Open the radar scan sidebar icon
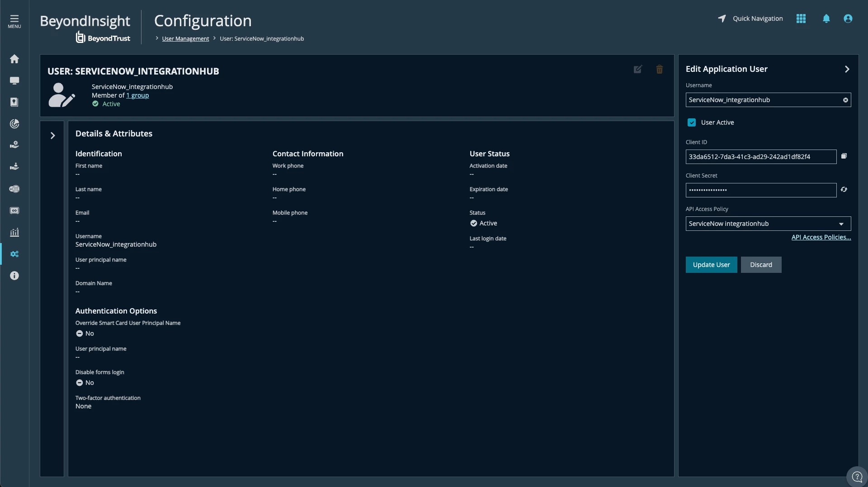868x487 pixels. [x=14, y=124]
